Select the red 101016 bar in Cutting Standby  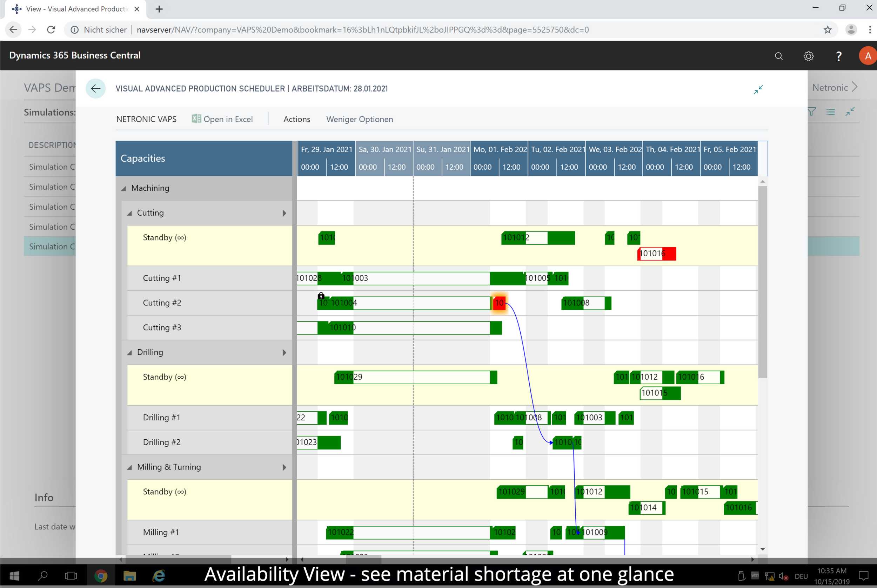656,254
